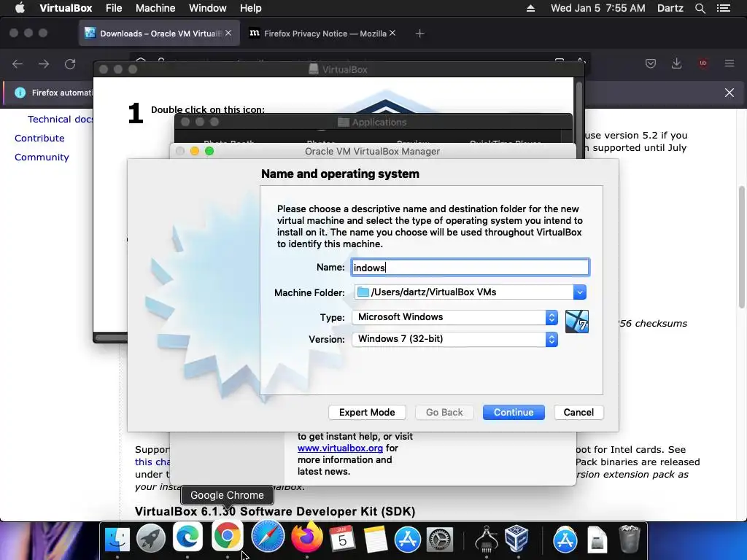747x560 pixels.
Task: Open Contribute sidebar link
Action: point(39,138)
